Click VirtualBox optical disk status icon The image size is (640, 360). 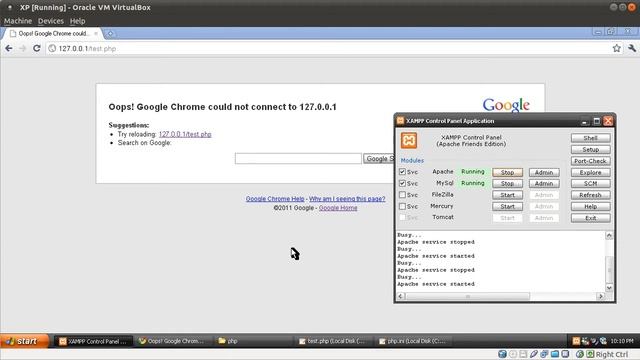point(513,354)
